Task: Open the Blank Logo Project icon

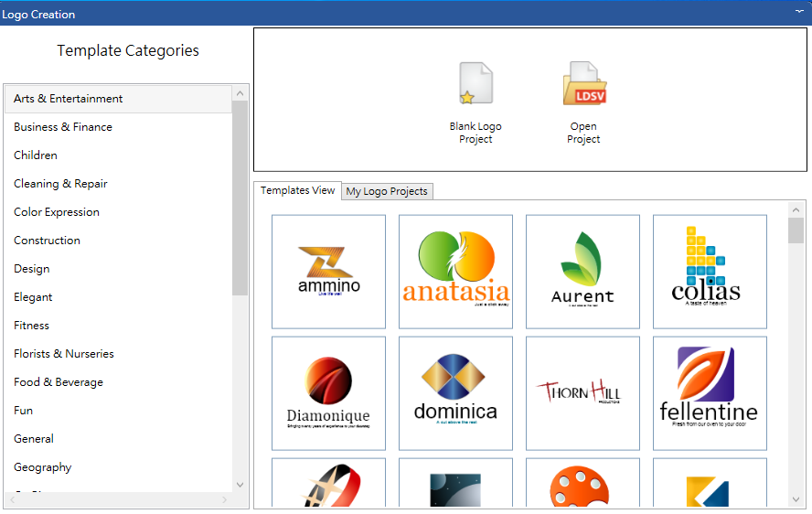Action: click(475, 83)
